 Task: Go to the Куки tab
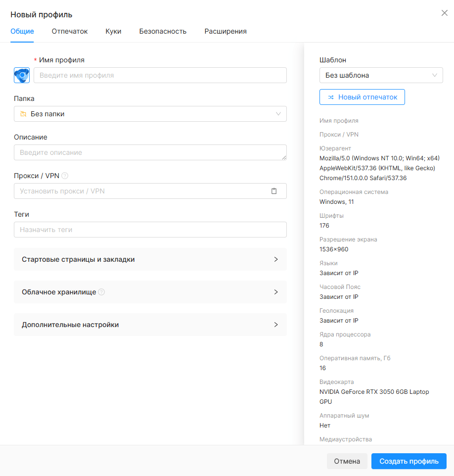[113, 31]
